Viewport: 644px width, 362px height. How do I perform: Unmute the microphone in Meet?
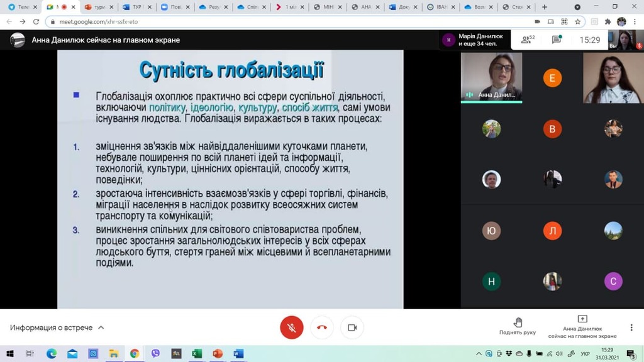point(291,327)
